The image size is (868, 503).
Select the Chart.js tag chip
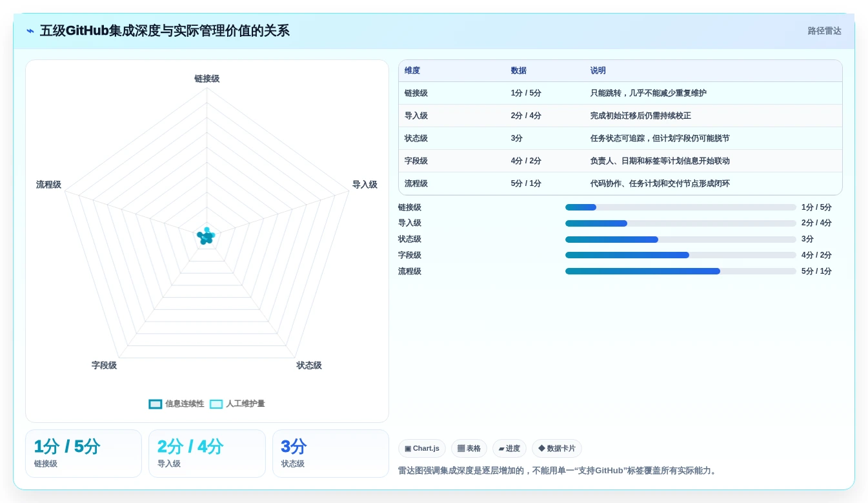point(422,448)
